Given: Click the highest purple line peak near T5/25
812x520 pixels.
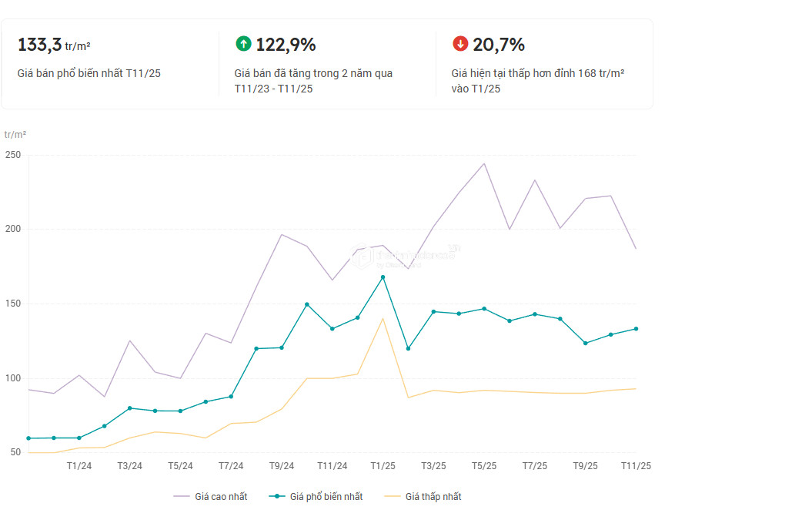Looking at the screenshot, I should point(484,163).
